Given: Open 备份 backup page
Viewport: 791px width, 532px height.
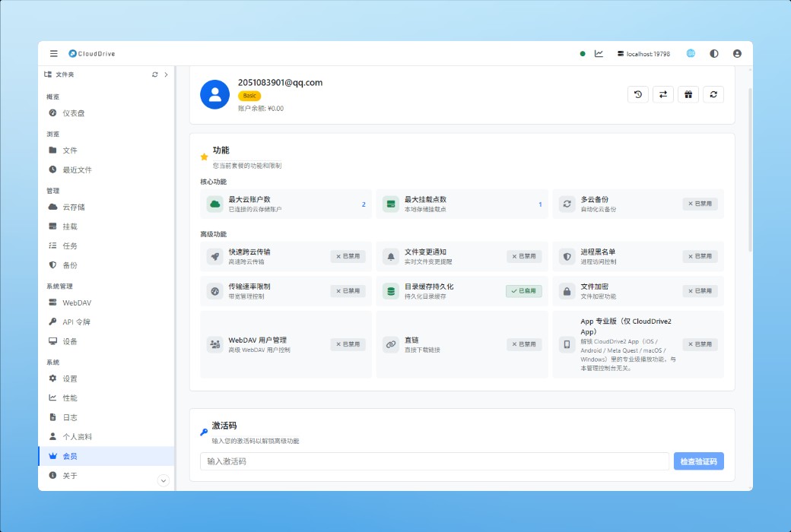Looking at the screenshot, I should coord(106,264).
